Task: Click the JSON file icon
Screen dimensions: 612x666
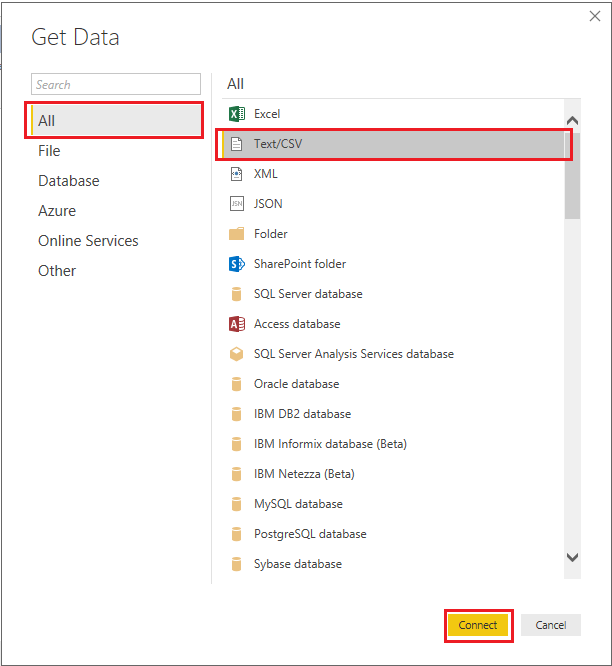Action: (237, 204)
